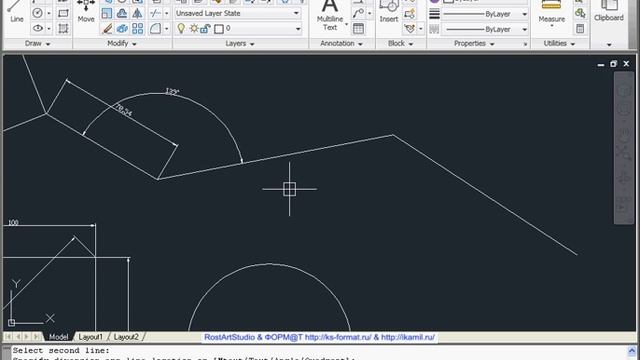Select the Array tool

[138, 29]
